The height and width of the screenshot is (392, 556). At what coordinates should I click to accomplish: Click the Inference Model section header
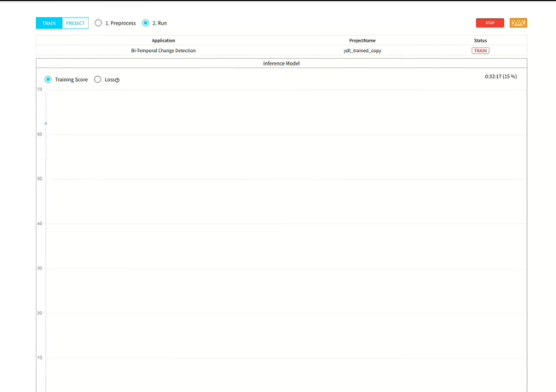point(281,63)
